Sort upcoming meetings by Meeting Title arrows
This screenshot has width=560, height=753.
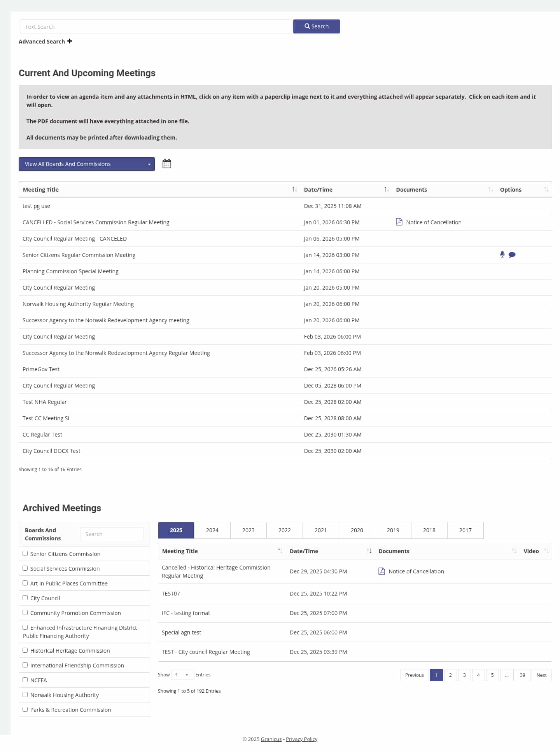point(294,189)
